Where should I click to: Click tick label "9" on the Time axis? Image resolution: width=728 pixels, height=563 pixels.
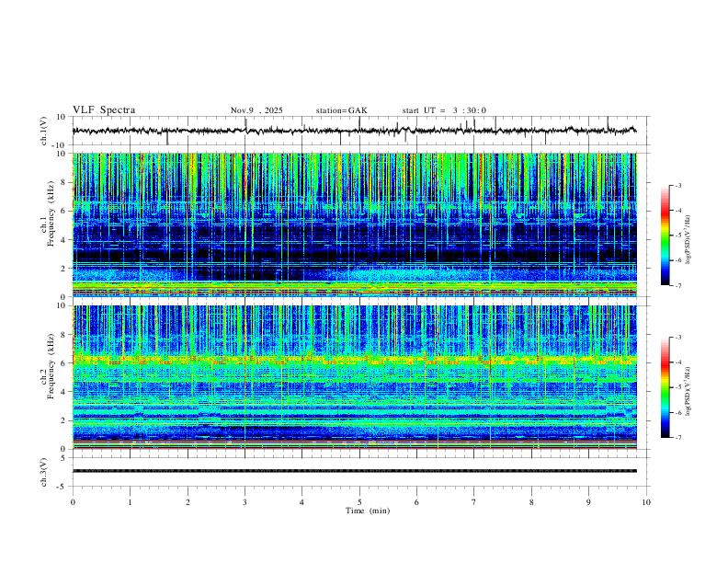tap(588, 502)
